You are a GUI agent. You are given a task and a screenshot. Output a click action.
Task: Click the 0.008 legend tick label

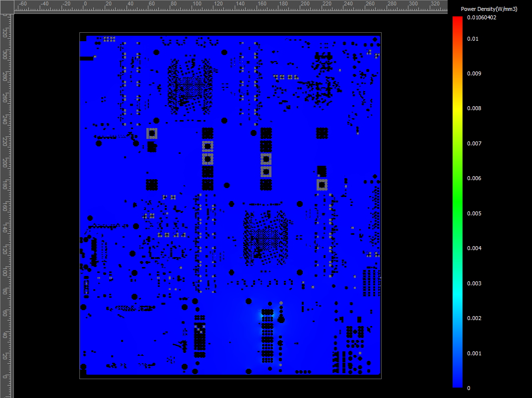(x=474, y=108)
